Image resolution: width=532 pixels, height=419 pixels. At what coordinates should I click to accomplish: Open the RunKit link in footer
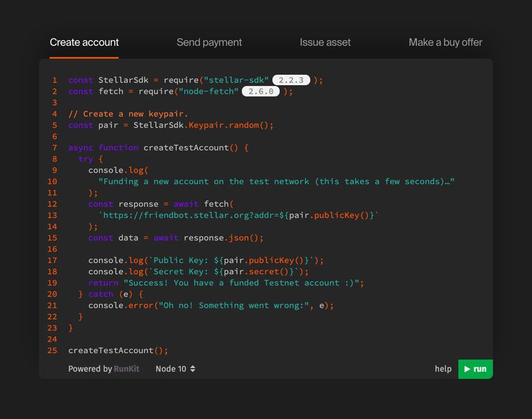[127, 369]
